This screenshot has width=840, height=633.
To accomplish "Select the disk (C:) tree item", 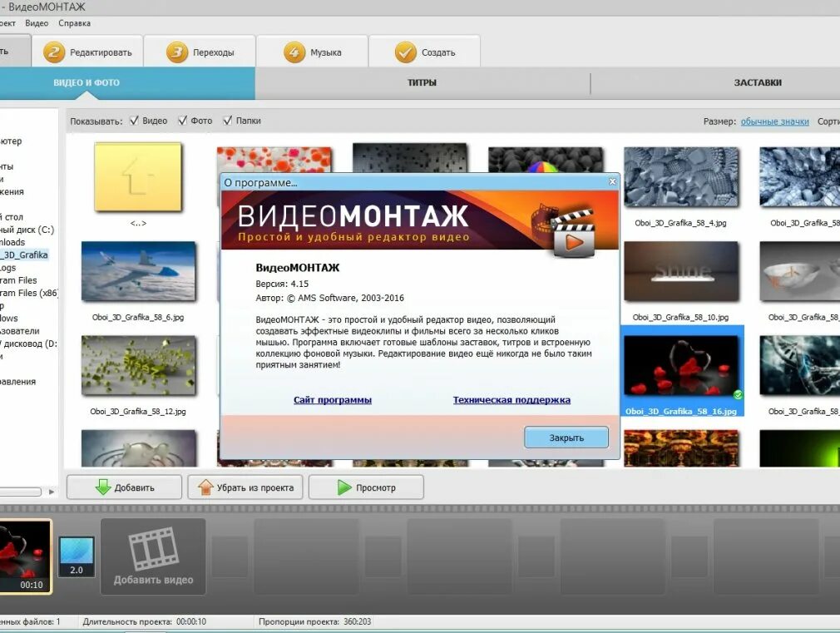I will pos(27,230).
